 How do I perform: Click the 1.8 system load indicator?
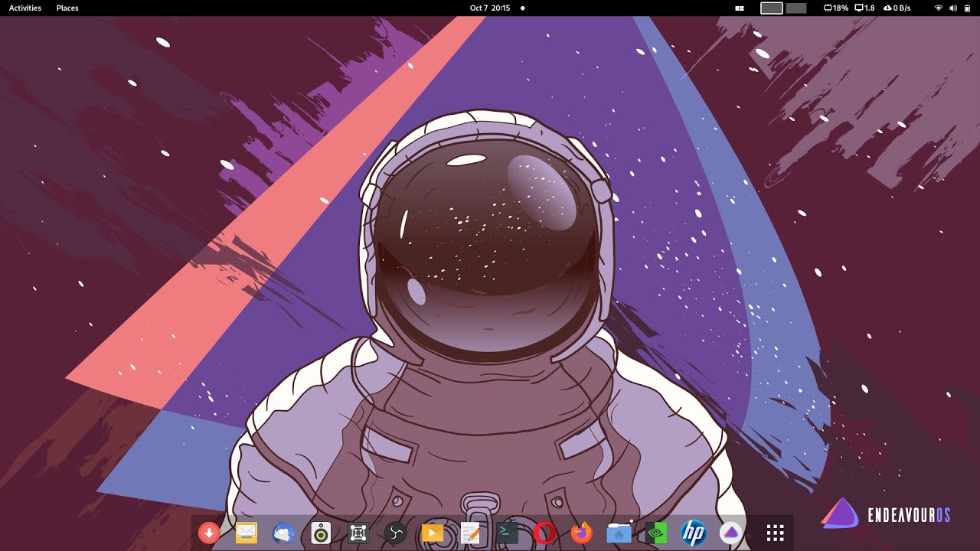864,8
